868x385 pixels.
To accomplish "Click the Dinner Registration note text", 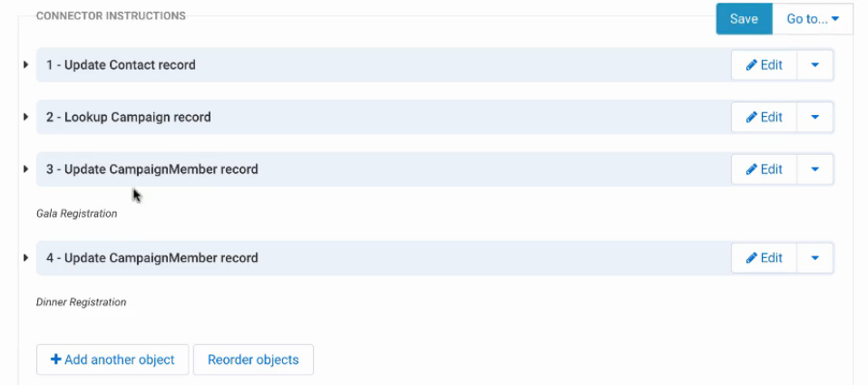I will tap(81, 302).
